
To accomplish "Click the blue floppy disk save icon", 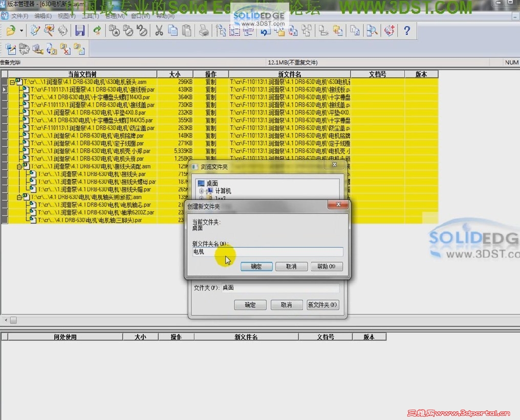I will 80,31.
